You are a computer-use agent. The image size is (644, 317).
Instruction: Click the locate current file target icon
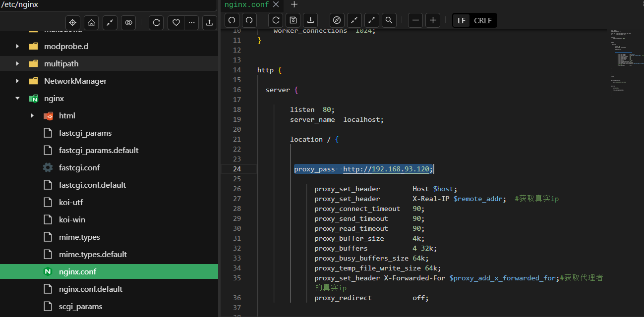tap(73, 23)
